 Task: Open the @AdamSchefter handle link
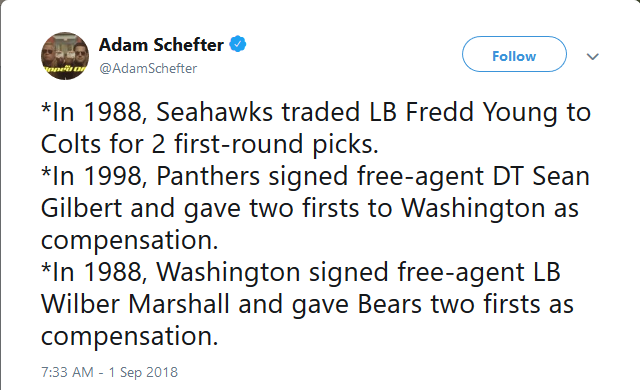(x=148, y=68)
